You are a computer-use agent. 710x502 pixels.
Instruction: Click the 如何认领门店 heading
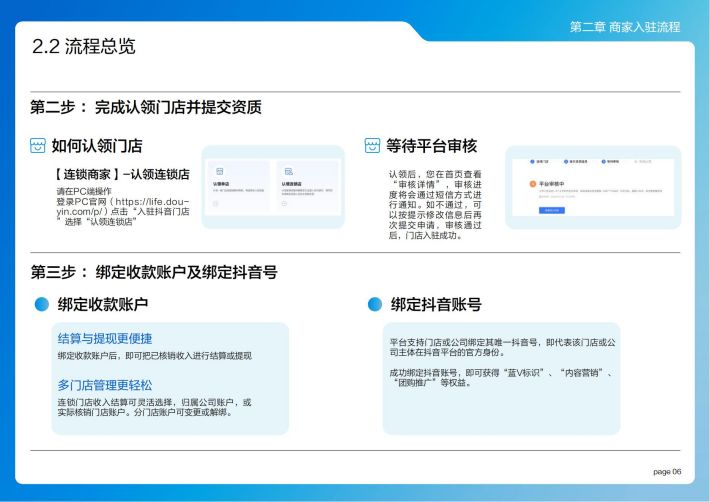click(97, 146)
